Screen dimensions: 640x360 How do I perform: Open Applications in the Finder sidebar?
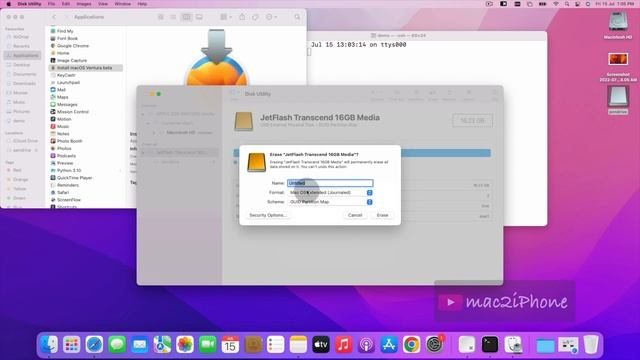22,56
